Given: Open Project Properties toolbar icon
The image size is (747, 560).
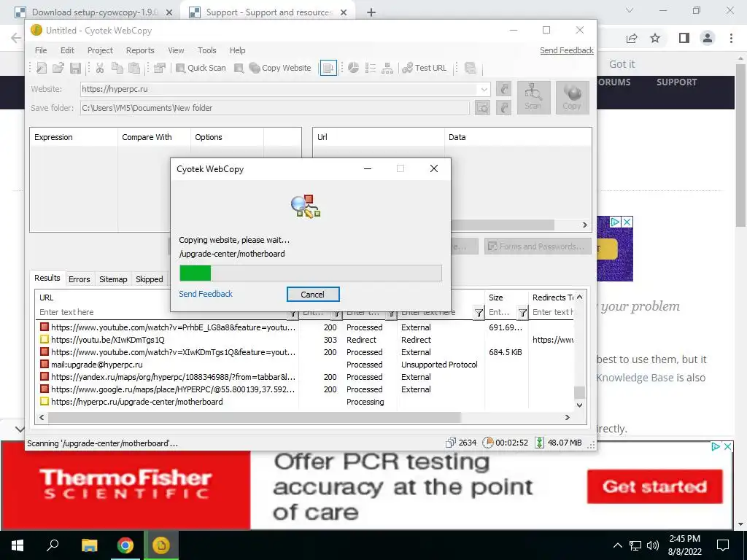Looking at the screenshot, I should 160,68.
